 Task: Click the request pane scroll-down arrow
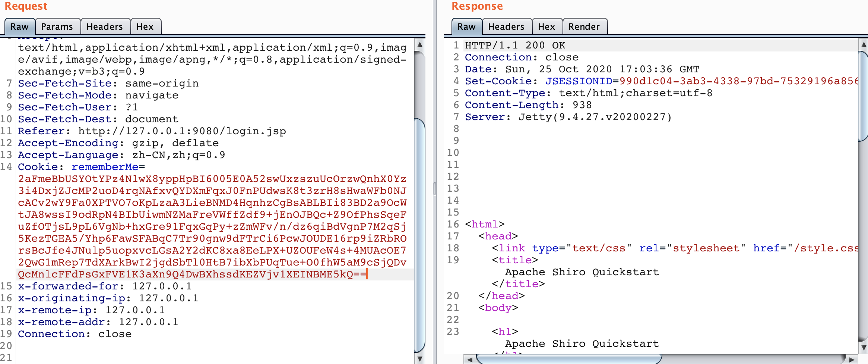tap(420, 359)
